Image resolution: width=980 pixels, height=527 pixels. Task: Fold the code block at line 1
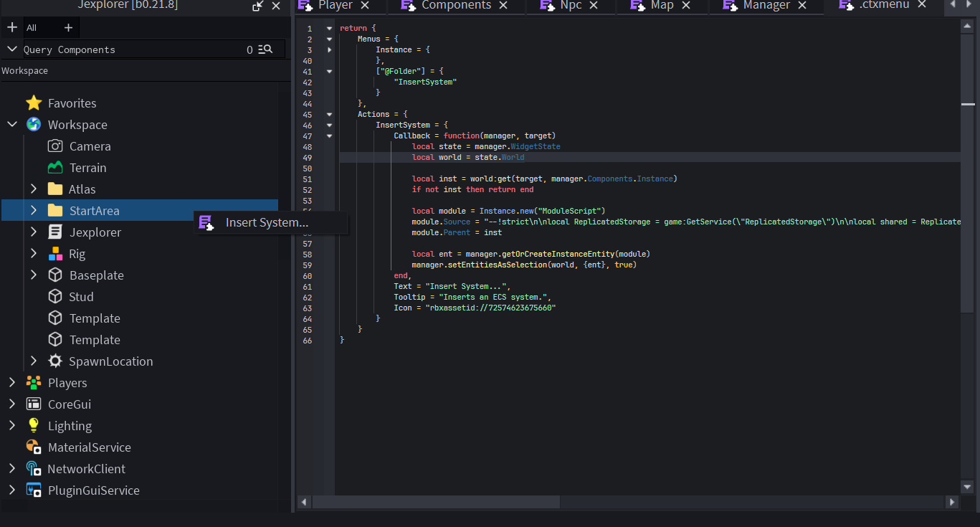(329, 29)
